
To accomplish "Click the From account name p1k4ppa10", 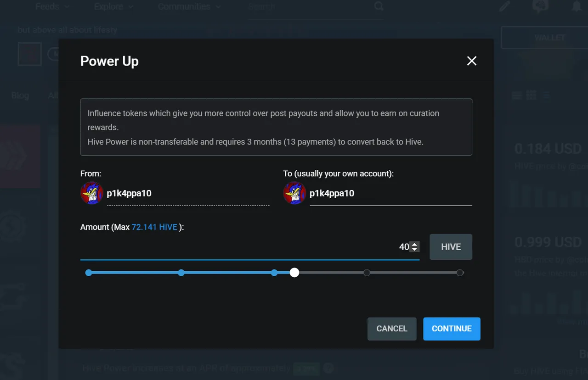I will [x=129, y=193].
